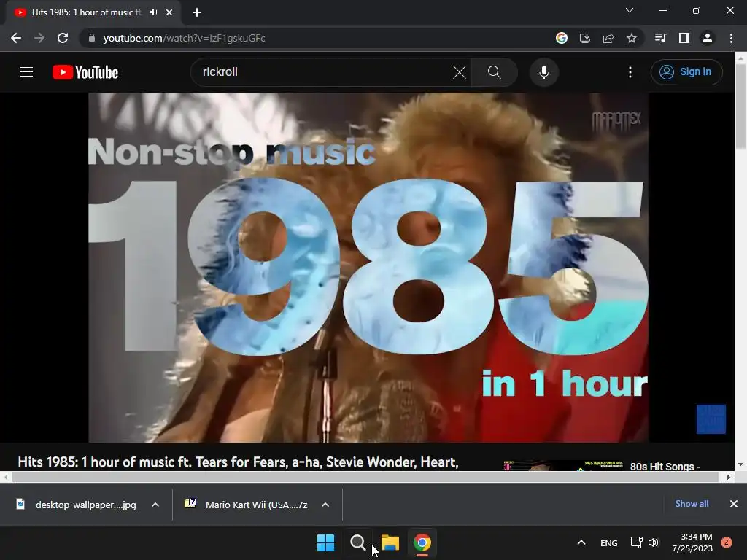Show all downloads
This screenshot has height=560, width=747.
pyautogui.click(x=692, y=504)
